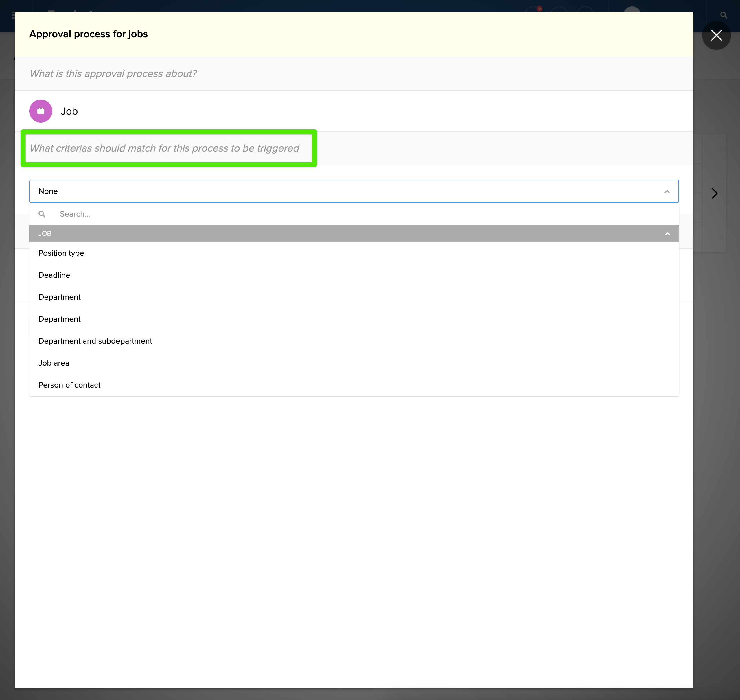Click the highlighted criterias heading text

click(164, 148)
